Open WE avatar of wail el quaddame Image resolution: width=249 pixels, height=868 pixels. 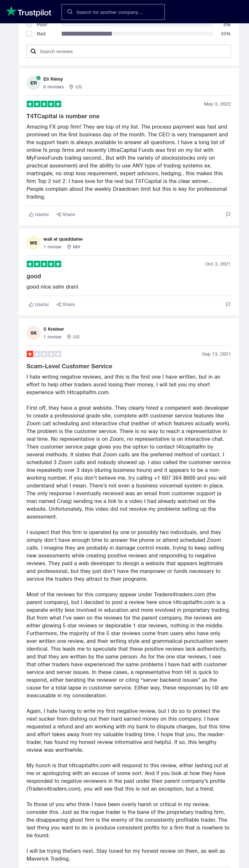coord(34,243)
